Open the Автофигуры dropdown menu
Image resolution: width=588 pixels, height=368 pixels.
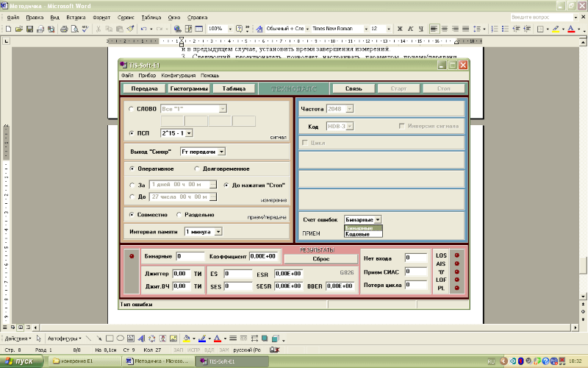(64, 339)
